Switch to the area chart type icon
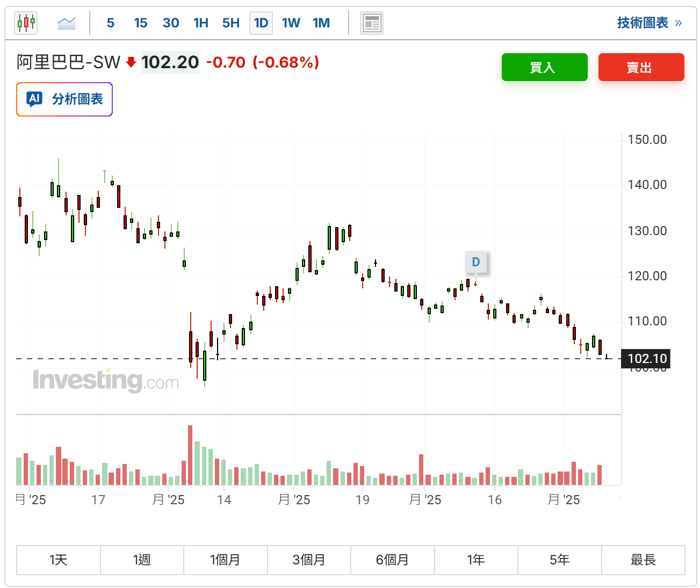This screenshot has height=588, width=700. (x=67, y=23)
